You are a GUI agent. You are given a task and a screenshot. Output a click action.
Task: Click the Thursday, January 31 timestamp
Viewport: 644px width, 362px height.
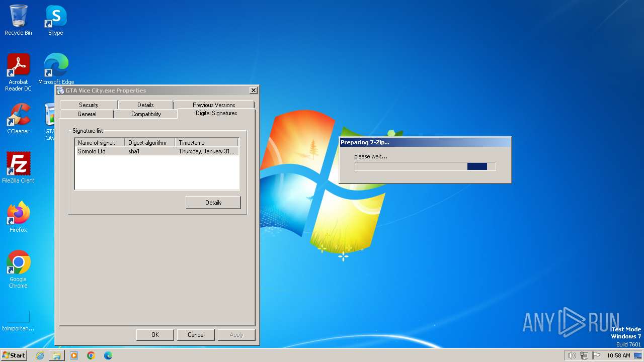[x=206, y=151]
